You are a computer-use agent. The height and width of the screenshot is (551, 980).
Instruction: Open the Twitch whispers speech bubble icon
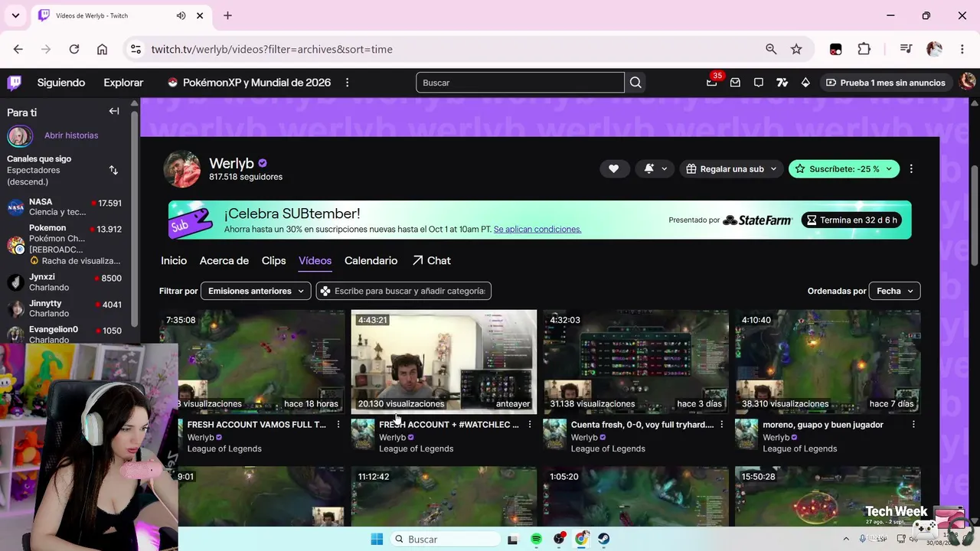pyautogui.click(x=759, y=82)
